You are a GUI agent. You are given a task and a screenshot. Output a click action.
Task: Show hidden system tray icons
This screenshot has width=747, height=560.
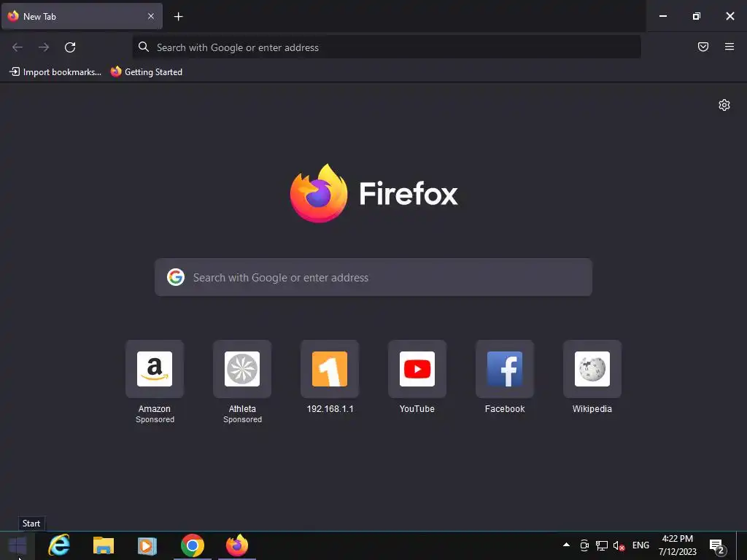tap(566, 545)
